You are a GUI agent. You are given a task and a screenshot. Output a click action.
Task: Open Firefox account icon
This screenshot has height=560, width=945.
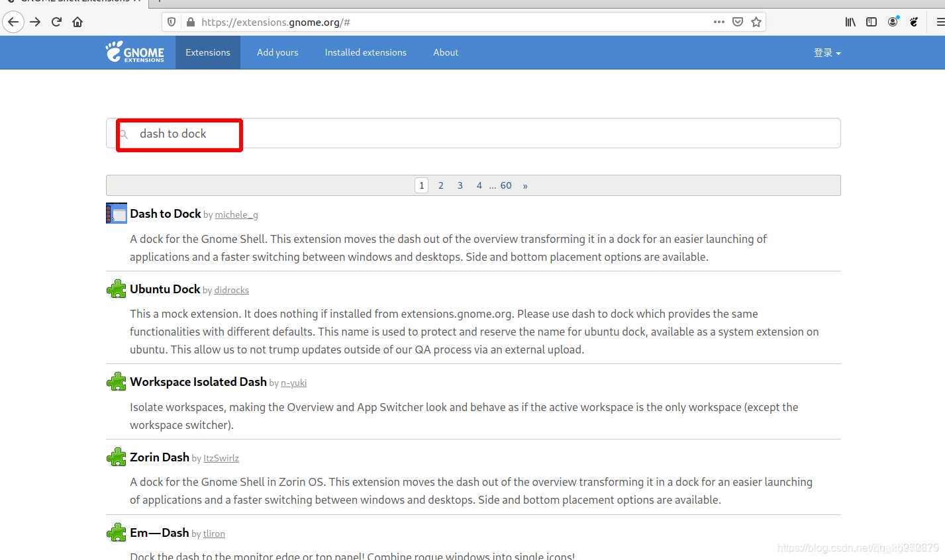tap(893, 22)
